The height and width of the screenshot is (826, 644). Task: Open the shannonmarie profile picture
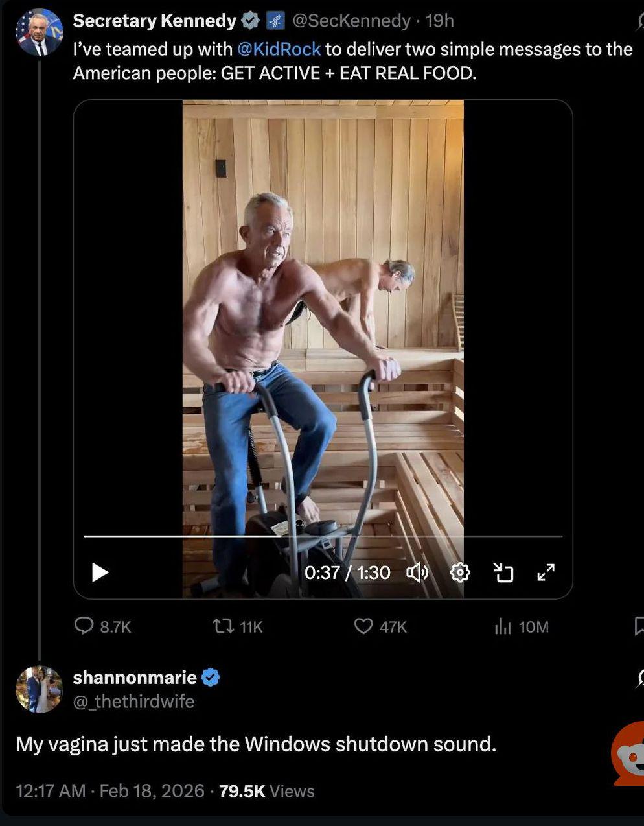(40, 689)
